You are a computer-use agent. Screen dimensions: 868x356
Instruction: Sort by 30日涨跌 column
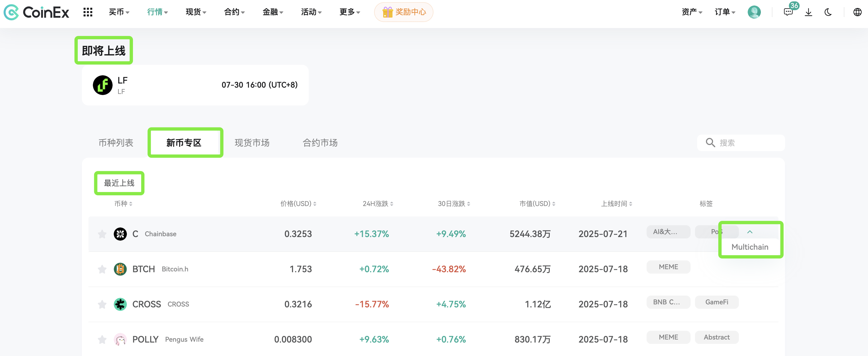pyautogui.click(x=454, y=204)
